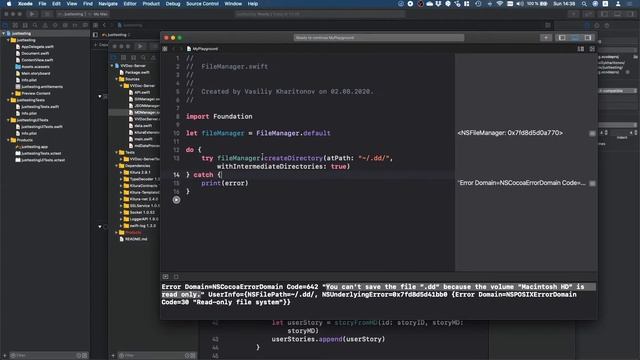This screenshot has height=360, width=640.
Task: Collapse the Products group in left navigator
Action: [x=8, y=140]
